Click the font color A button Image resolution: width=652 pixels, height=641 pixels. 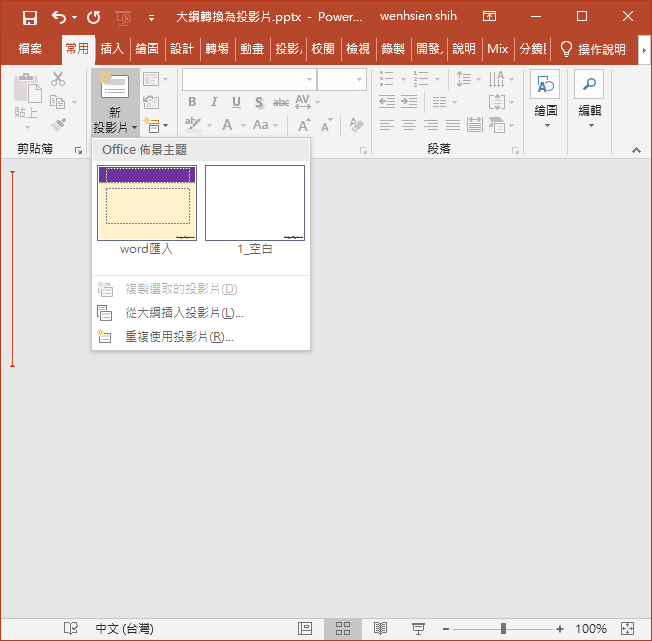(x=227, y=125)
